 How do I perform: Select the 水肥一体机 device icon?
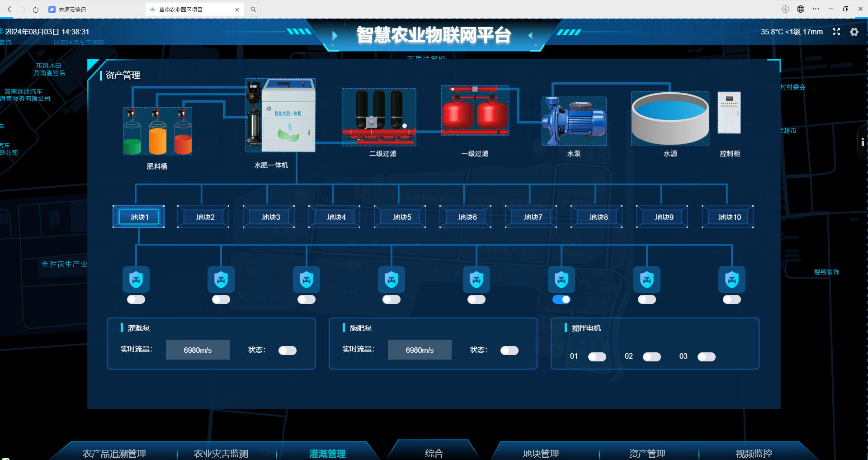click(280, 115)
